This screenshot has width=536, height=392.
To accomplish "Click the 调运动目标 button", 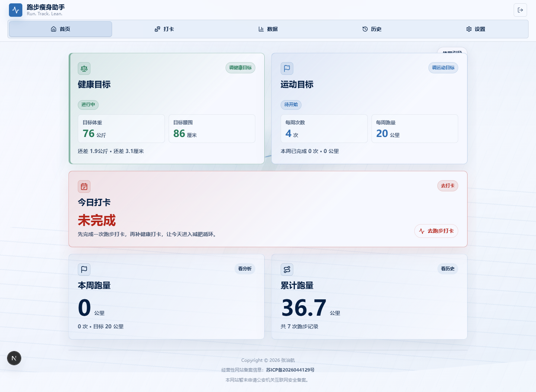I will pyautogui.click(x=443, y=68).
